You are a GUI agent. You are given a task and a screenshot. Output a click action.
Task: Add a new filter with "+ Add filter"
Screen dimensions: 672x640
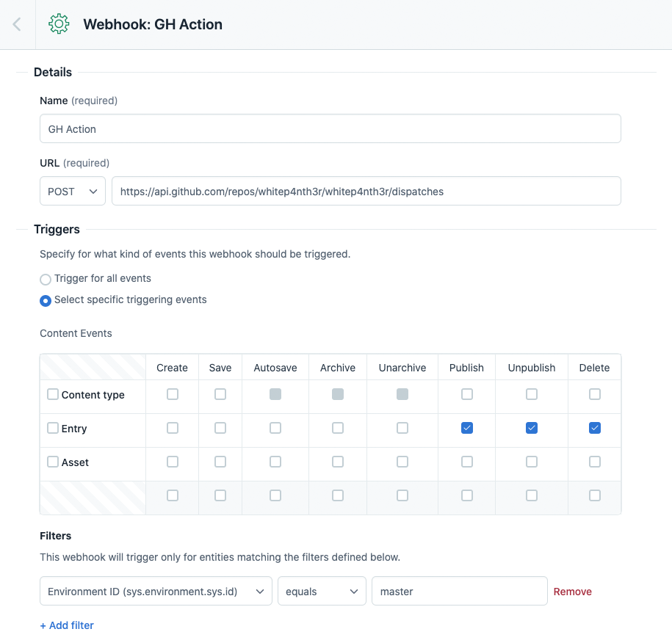pos(66,625)
